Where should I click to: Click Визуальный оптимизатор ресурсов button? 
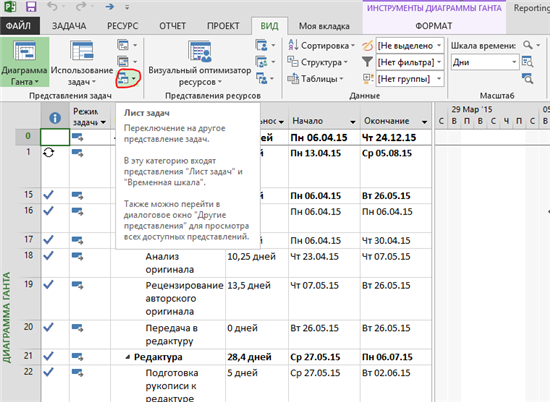(x=200, y=62)
